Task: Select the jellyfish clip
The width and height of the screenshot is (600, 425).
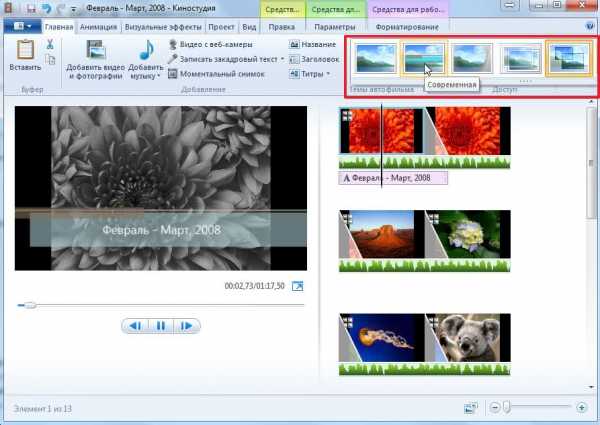Action: 381,338
